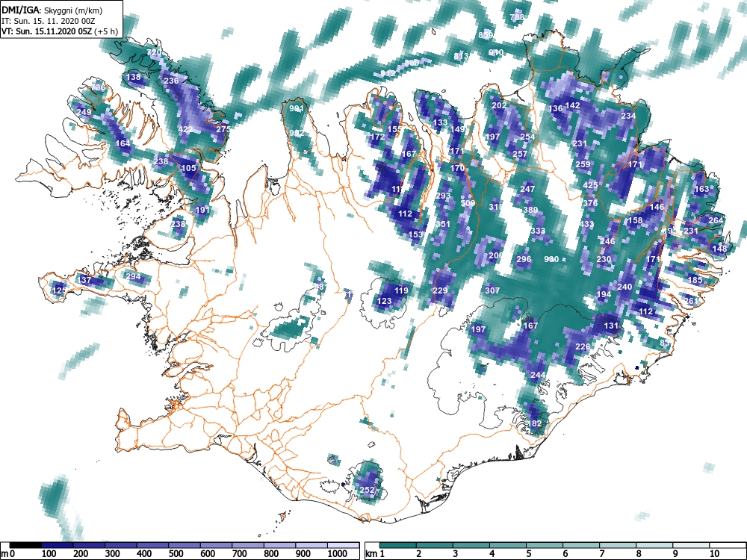The width and height of the screenshot is (747, 560).
Task: Click the visibility value 138 on the map
Action: (134, 77)
